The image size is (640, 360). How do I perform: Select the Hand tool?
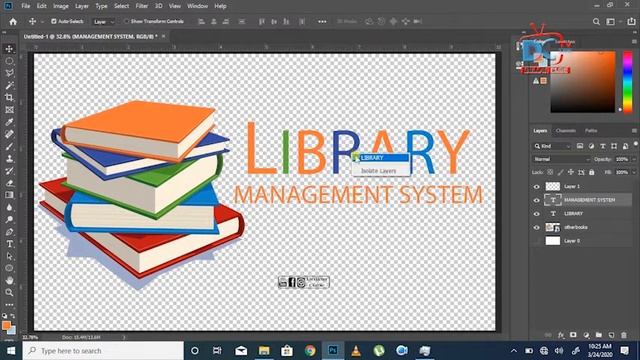click(x=9, y=280)
